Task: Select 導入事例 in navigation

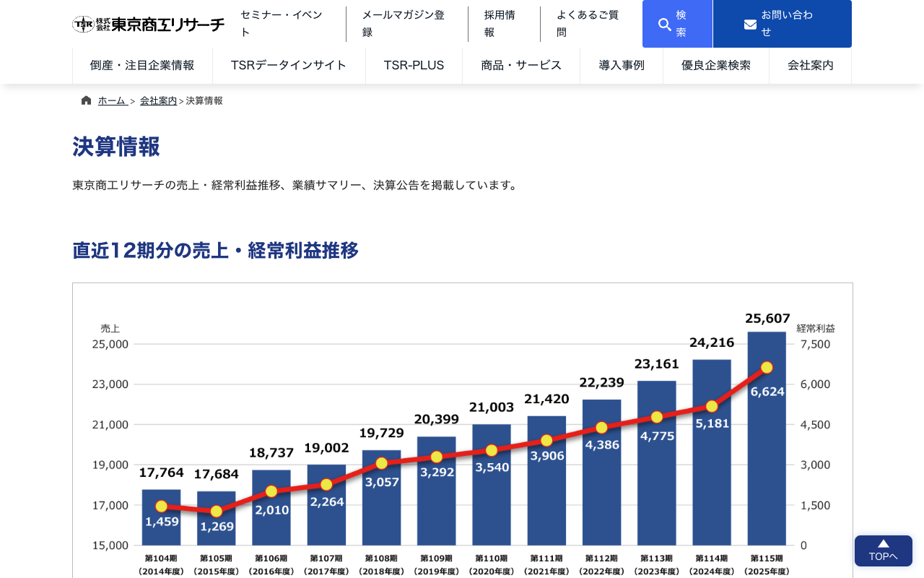Action: 621,65
